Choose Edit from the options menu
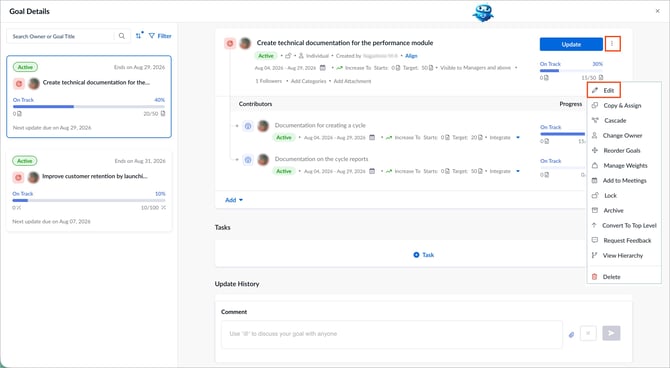This screenshot has width=670, height=368. pyautogui.click(x=604, y=90)
